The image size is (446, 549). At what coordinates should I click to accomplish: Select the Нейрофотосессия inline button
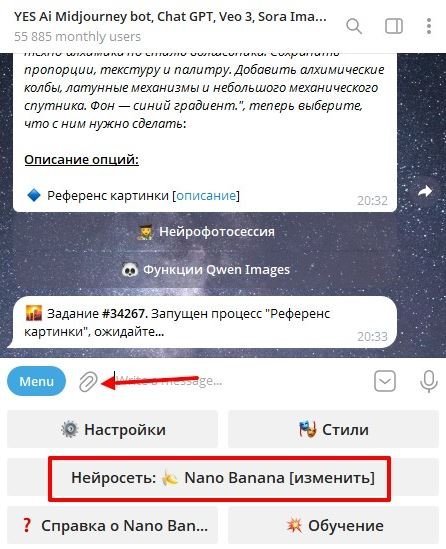tap(205, 231)
